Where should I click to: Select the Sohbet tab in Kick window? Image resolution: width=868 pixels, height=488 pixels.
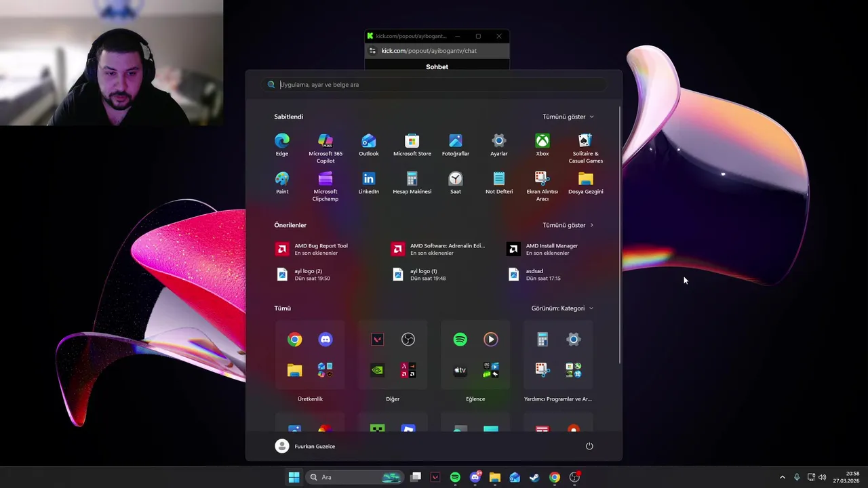tap(437, 66)
